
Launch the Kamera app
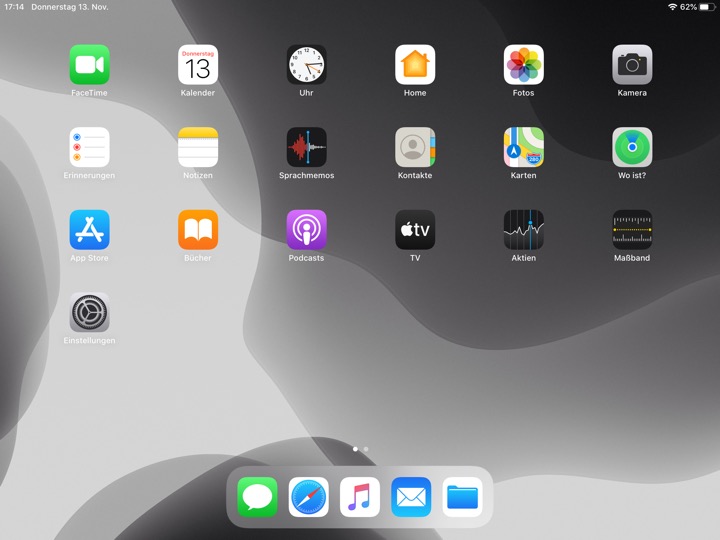pos(632,64)
